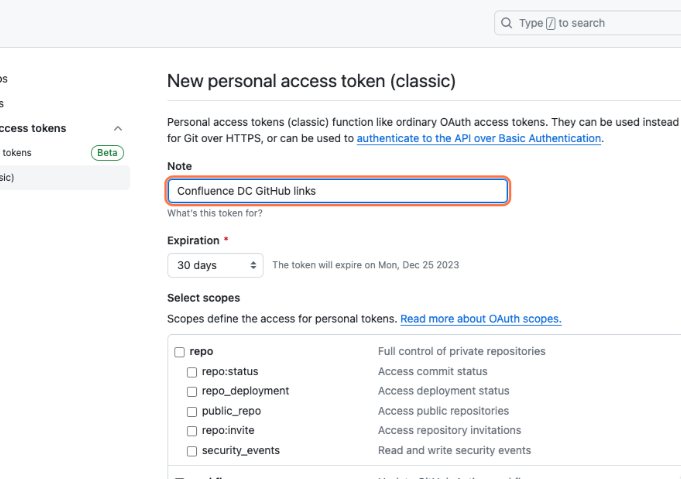The height and width of the screenshot is (479, 681).
Task: Click the public_repo scope label
Action: (x=231, y=411)
